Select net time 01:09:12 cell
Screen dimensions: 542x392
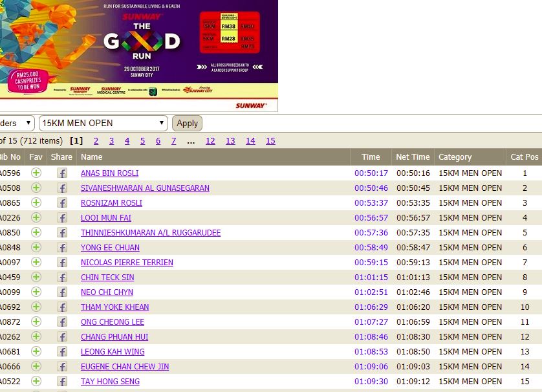[413, 381]
